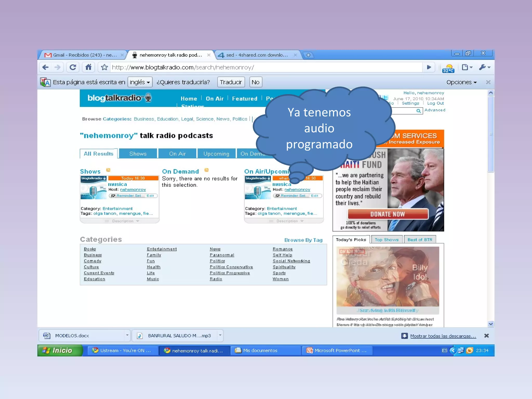532x399 pixels.
Task: Click the home page icon
Action: [x=88, y=67]
